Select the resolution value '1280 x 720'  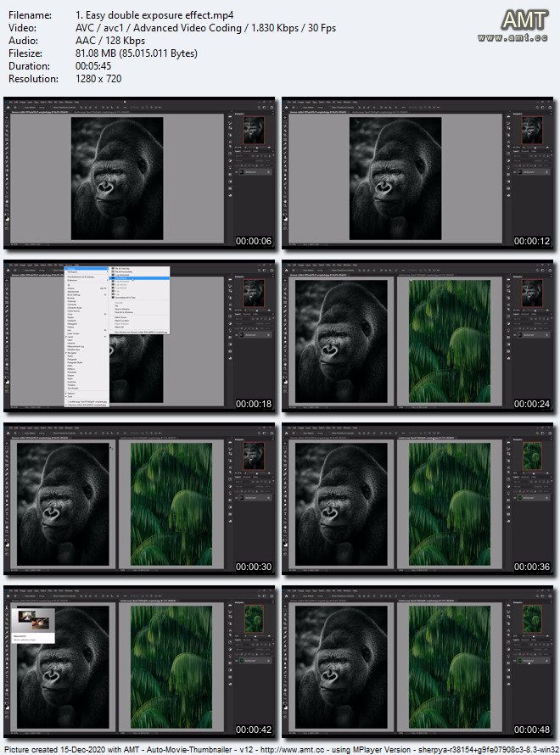tap(98, 79)
